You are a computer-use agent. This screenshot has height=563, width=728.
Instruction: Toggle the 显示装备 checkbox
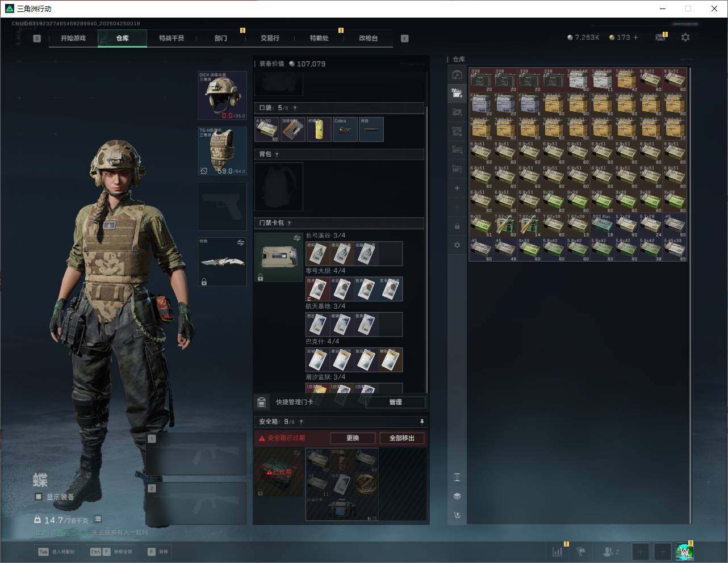pyautogui.click(x=39, y=497)
